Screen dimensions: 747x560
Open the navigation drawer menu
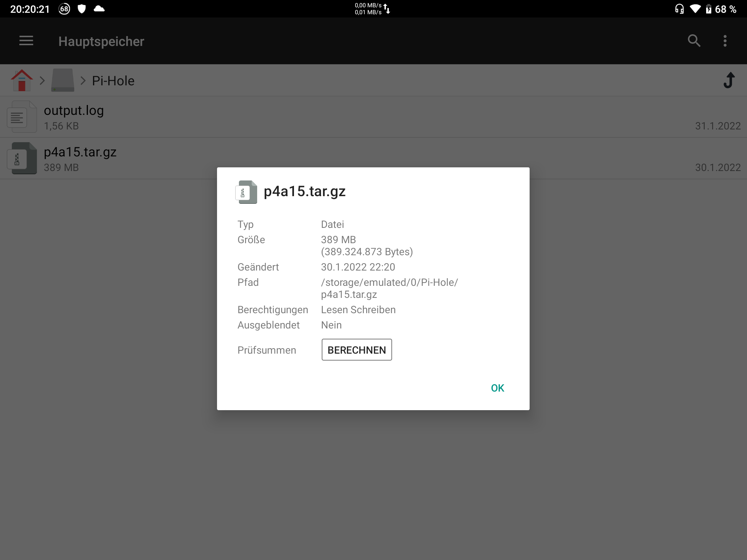pyautogui.click(x=26, y=41)
